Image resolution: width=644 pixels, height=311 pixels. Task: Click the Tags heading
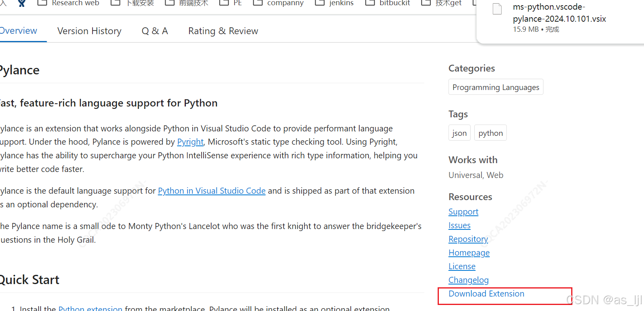458,114
